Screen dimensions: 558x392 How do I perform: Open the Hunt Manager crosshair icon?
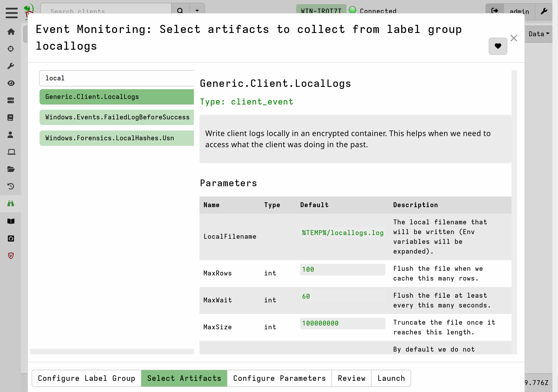point(11,49)
